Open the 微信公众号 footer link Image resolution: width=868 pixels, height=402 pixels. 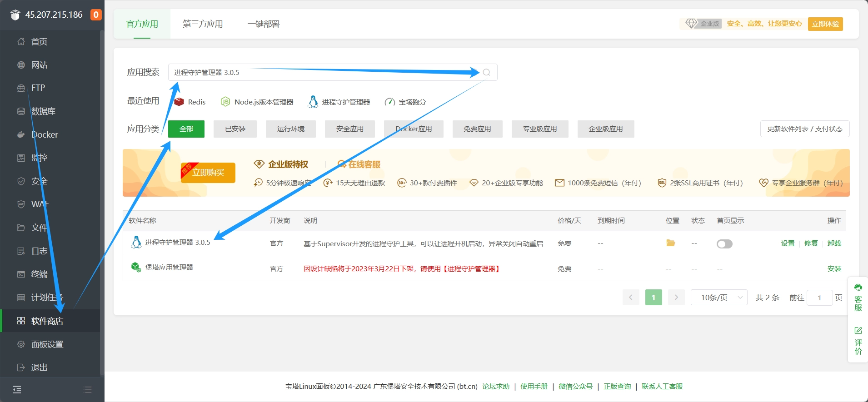(576, 387)
